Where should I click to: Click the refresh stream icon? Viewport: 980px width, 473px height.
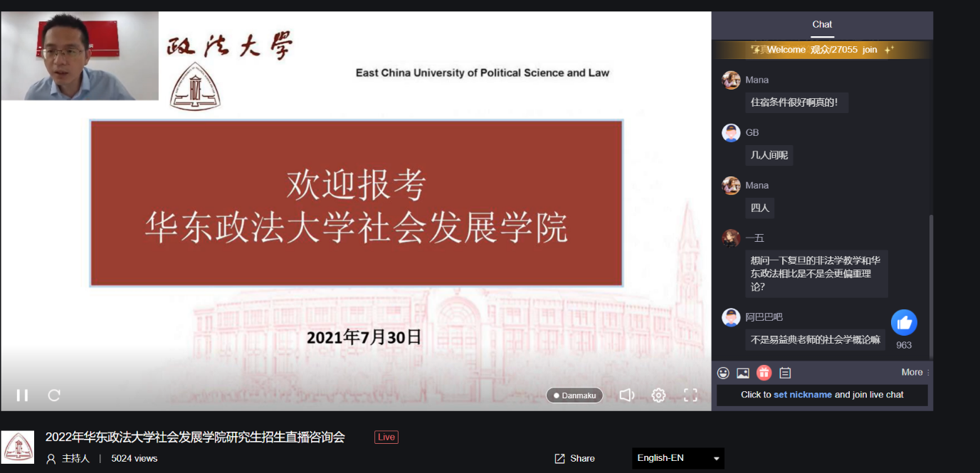click(54, 395)
